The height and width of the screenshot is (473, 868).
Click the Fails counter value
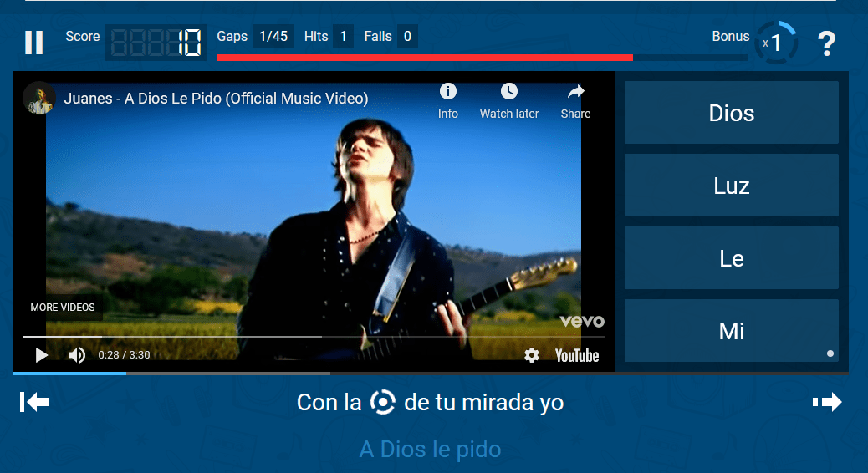[407, 37]
